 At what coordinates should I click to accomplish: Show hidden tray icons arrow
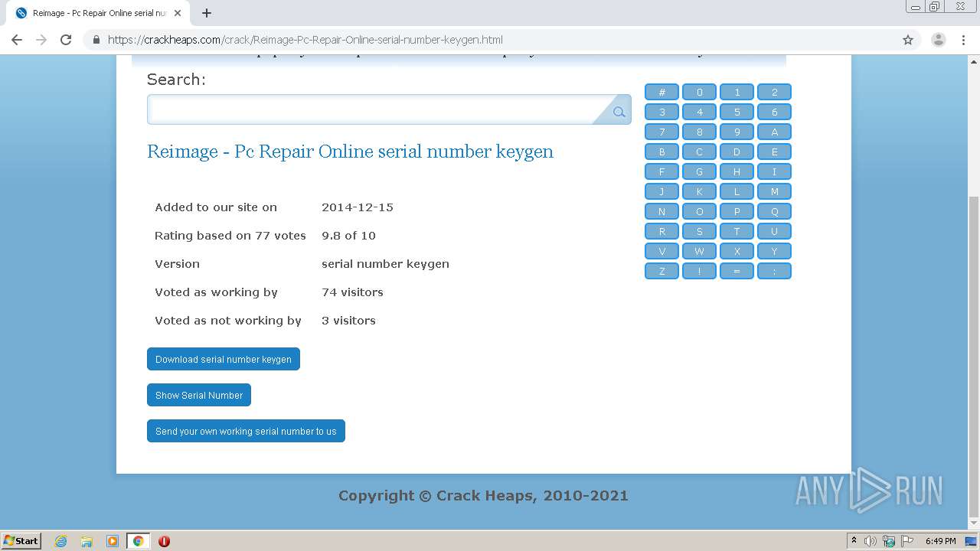point(854,541)
